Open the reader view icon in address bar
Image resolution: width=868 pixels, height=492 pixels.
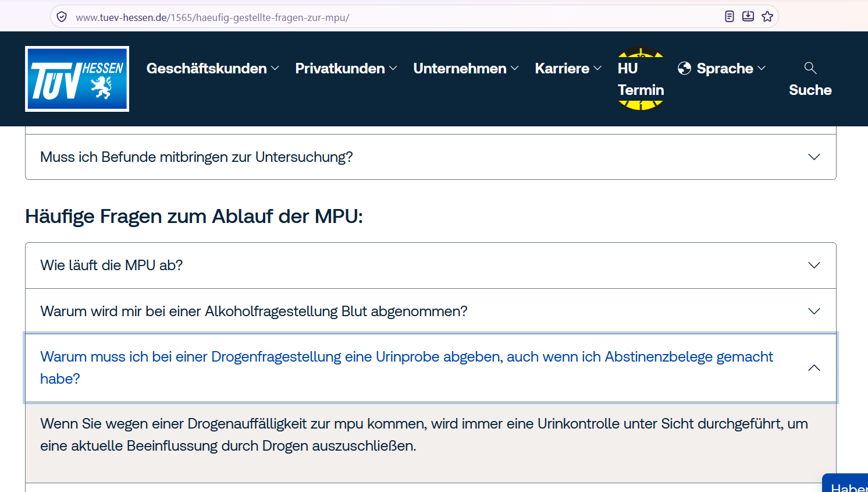[x=730, y=16]
